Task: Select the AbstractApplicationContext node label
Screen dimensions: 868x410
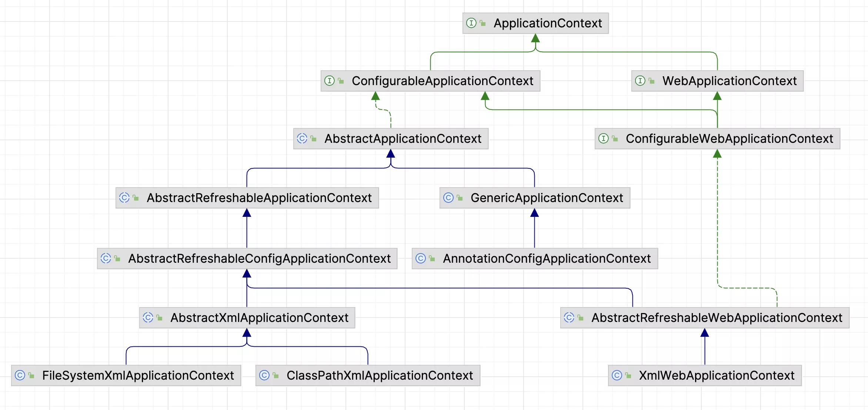Action: pyautogui.click(x=403, y=139)
